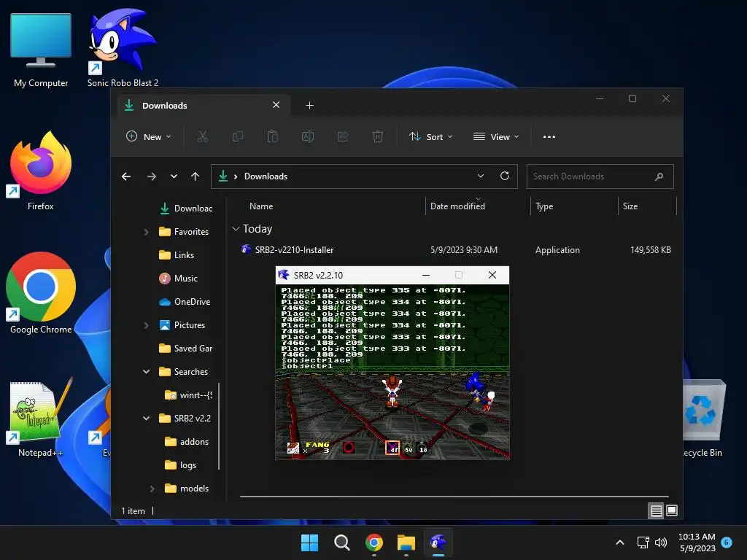
Task: Click the navigation pane vertical scrollbar
Action: 219,426
